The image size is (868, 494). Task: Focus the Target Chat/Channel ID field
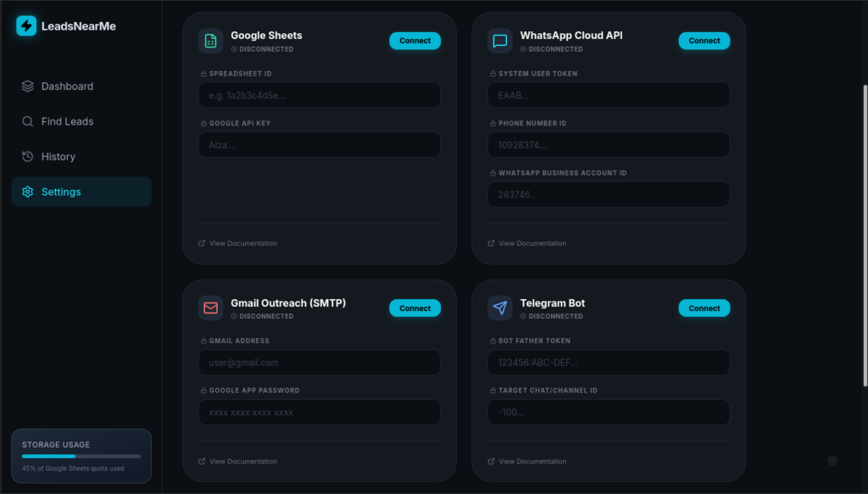pyautogui.click(x=609, y=413)
